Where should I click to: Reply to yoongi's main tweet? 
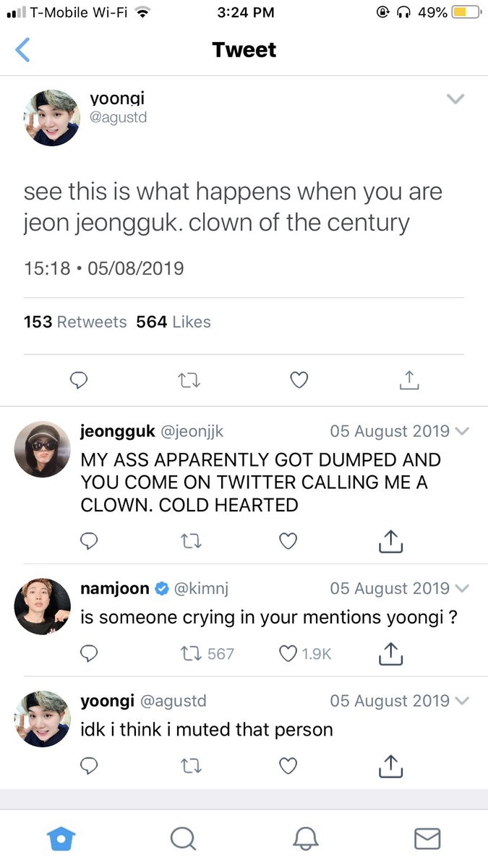pos(79,380)
